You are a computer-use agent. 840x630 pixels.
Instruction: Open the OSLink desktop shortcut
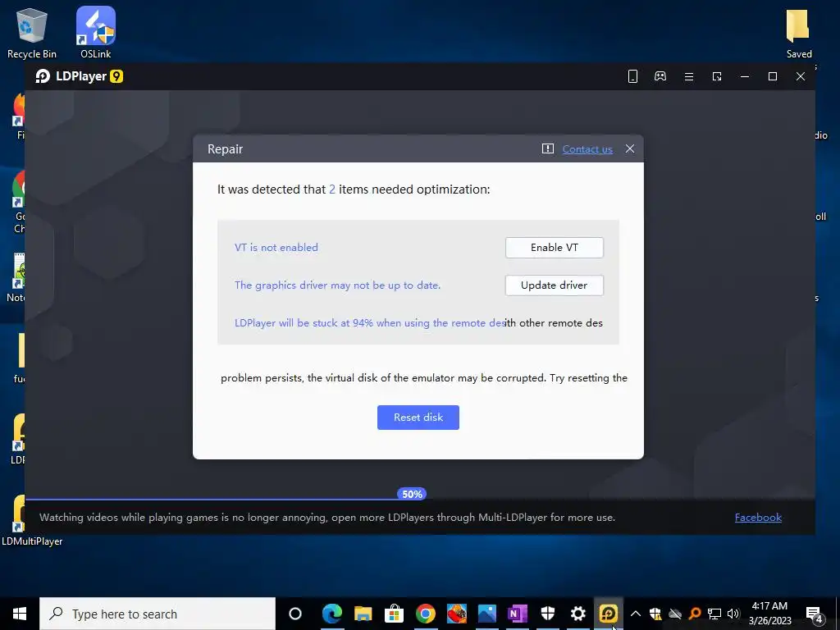coord(96,33)
